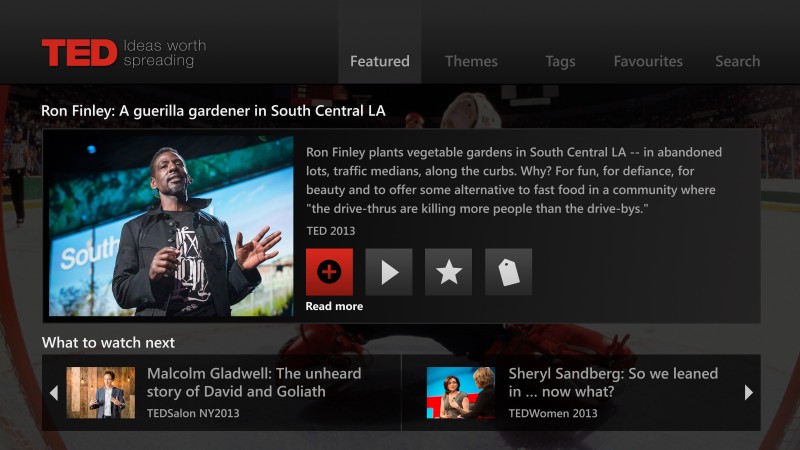Play the Ron Finley talk
Screen dimensions: 800x450
point(389,272)
